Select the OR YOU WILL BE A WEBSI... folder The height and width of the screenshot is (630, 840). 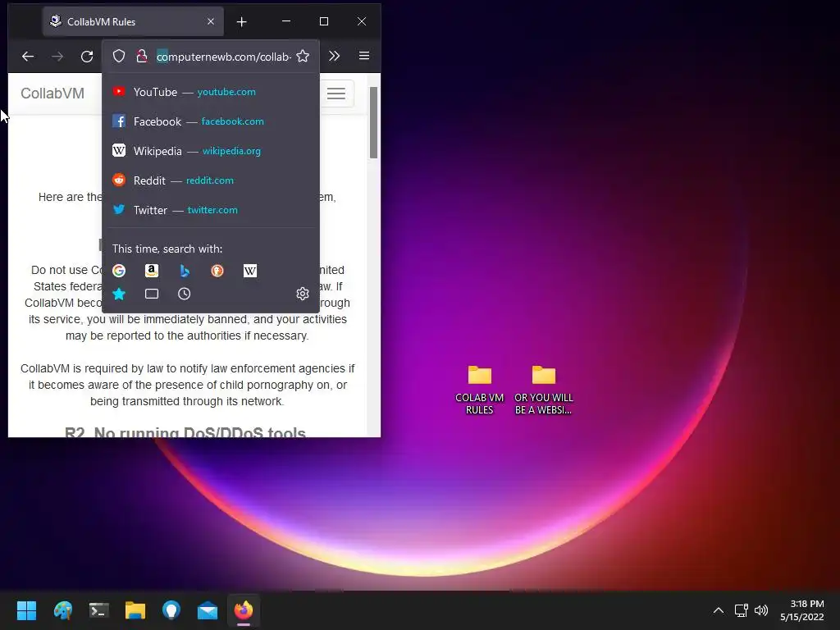click(544, 390)
